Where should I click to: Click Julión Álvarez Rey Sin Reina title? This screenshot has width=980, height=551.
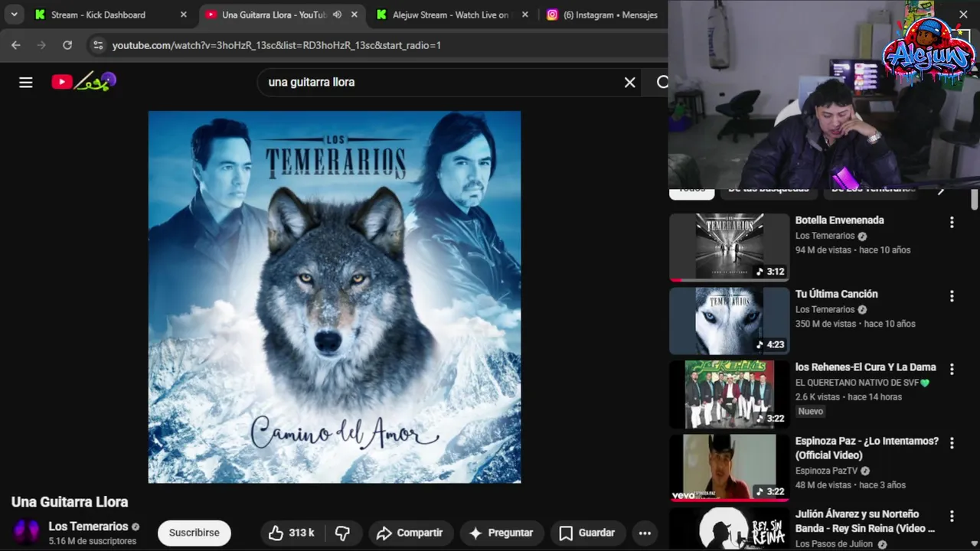tap(865, 521)
